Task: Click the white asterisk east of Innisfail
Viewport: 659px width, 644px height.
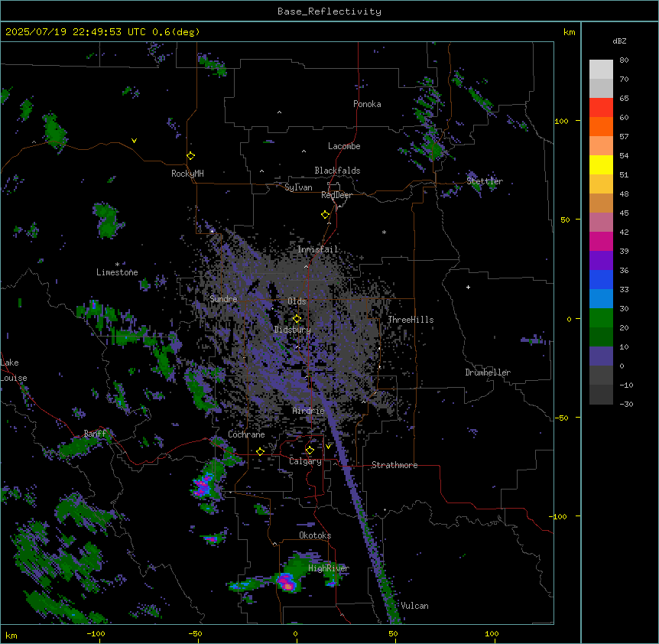Action: click(x=384, y=233)
